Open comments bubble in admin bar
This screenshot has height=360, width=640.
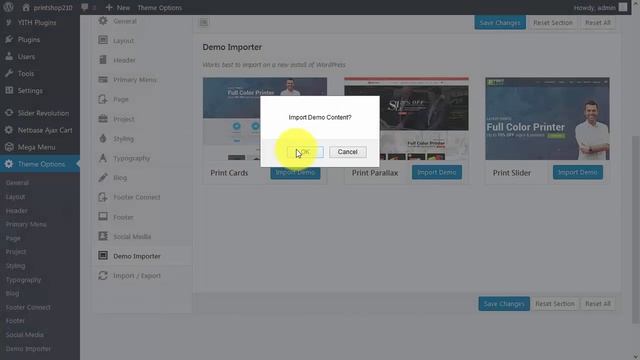84,7
